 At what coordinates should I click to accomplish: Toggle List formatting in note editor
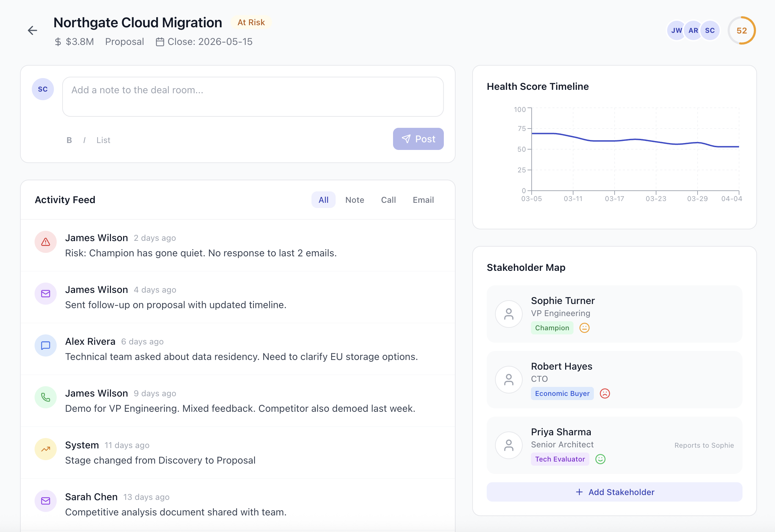point(103,140)
